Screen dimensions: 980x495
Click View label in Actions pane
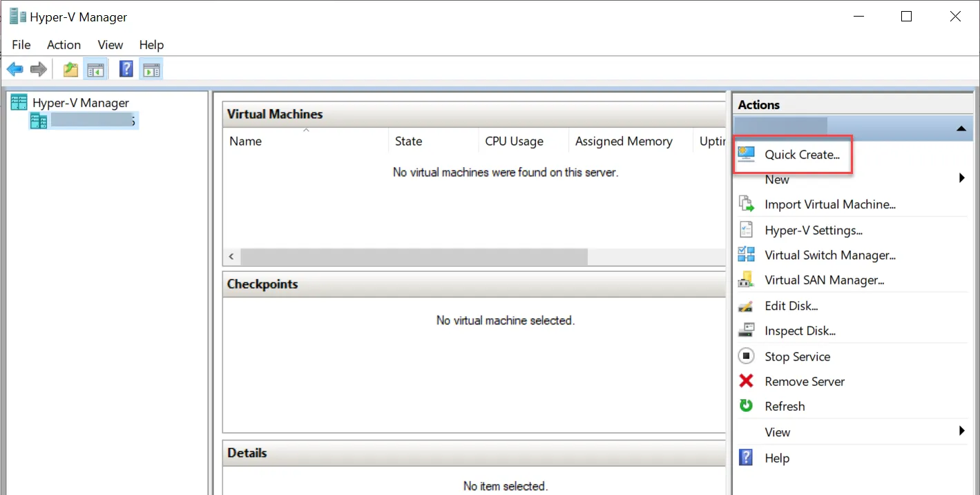778,432
